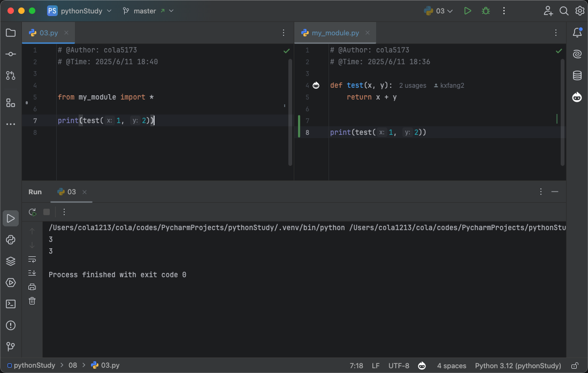Toggle the read-only lock for the file
The width and height of the screenshot is (588, 373).
click(575, 366)
